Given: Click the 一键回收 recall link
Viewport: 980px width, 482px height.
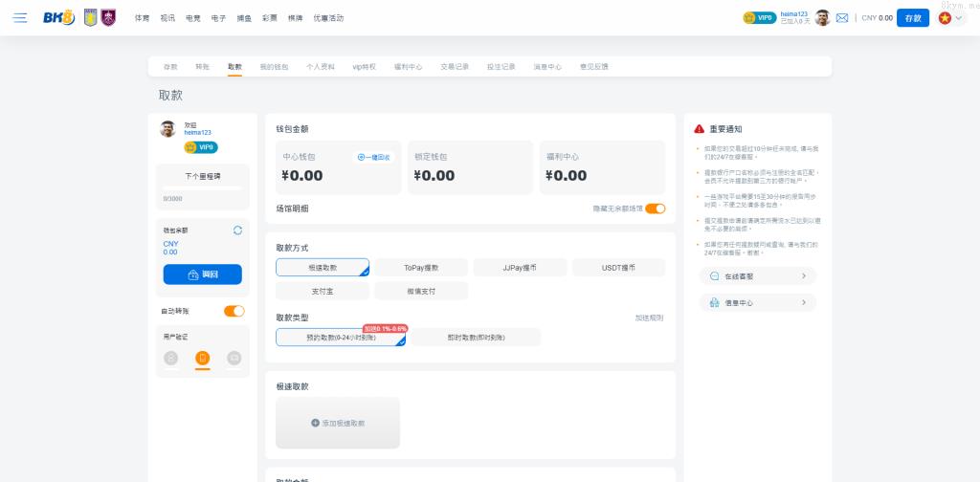Looking at the screenshot, I should 373,157.
